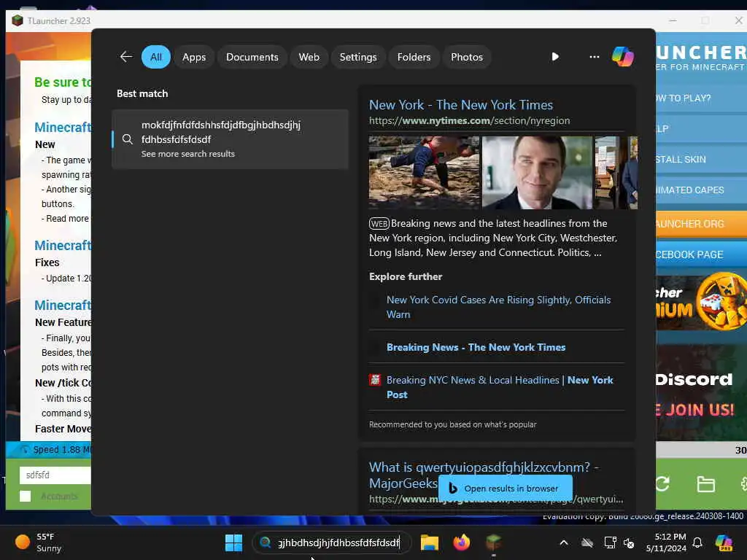
Task: Open the nytimes.com/section/nyregion URL
Action: point(469,121)
